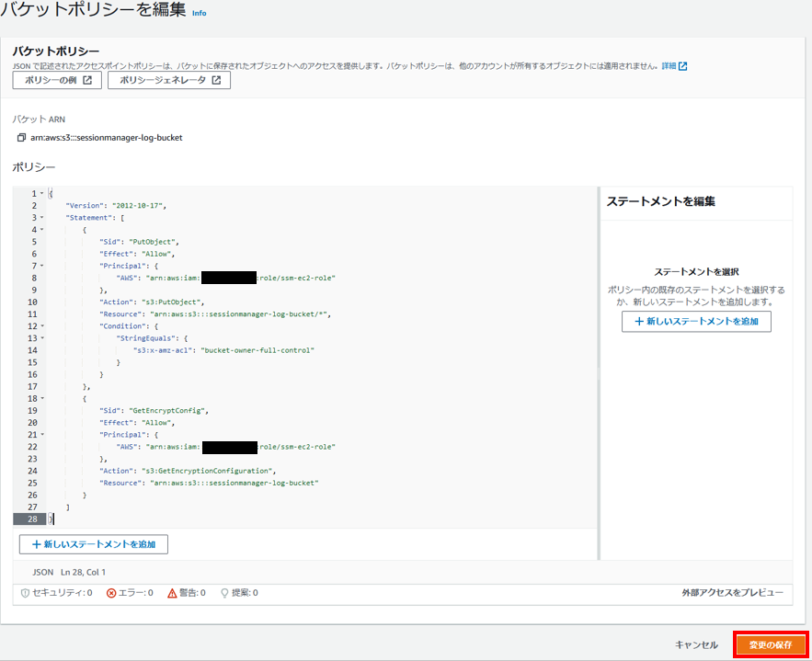Image resolution: width=812 pixels, height=661 pixels.
Task: Click the キャンセル button
Action: [x=696, y=645]
